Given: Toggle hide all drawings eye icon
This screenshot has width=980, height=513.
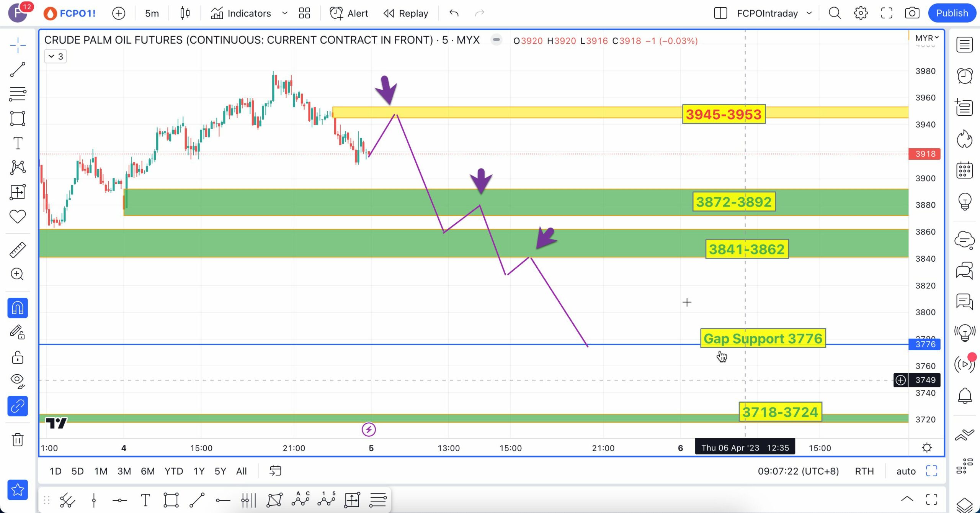Looking at the screenshot, I should (x=18, y=380).
